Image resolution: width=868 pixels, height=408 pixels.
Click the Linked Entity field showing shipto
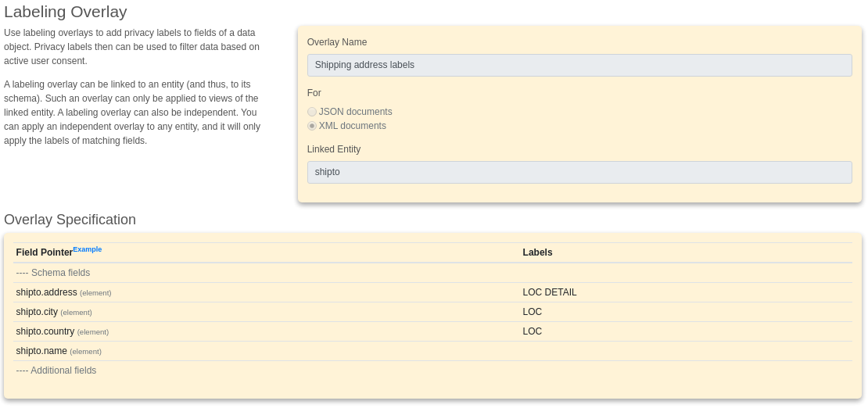click(579, 172)
